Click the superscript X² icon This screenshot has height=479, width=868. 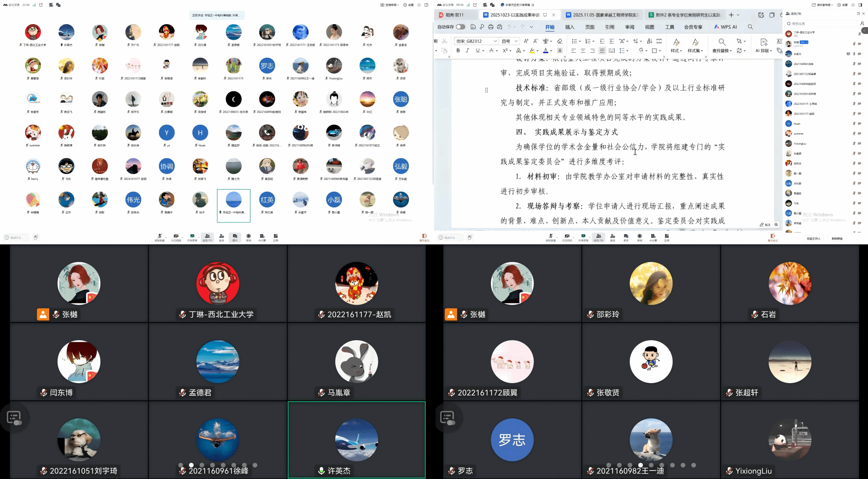point(505,50)
